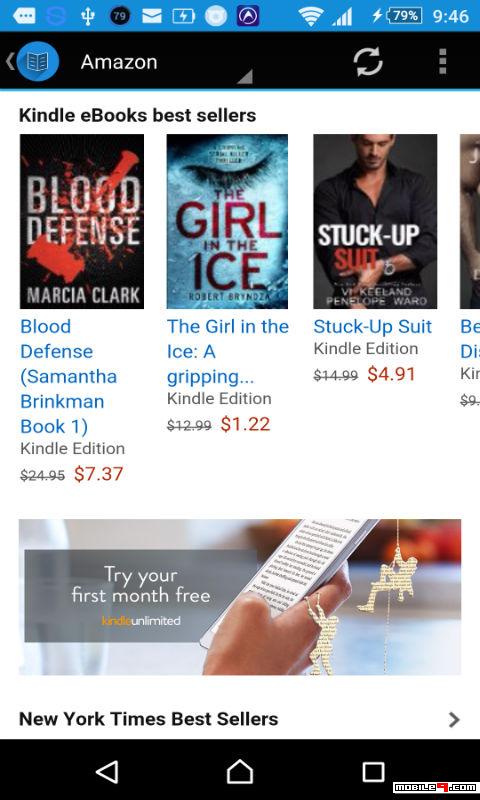The image size is (480, 800).
Task: Tap the blue book app icon
Action: pos(38,62)
